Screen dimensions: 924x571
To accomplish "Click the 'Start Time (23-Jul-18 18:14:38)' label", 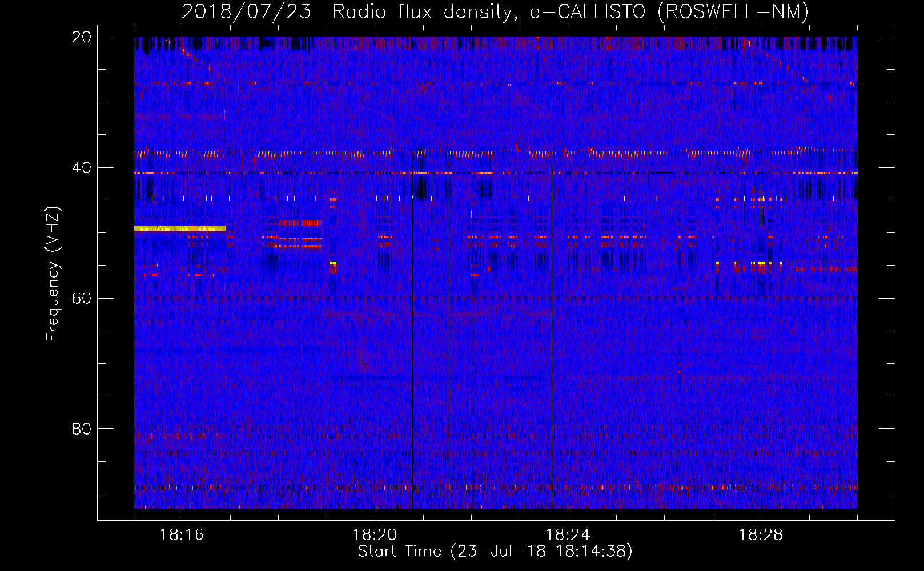I will point(495,552).
